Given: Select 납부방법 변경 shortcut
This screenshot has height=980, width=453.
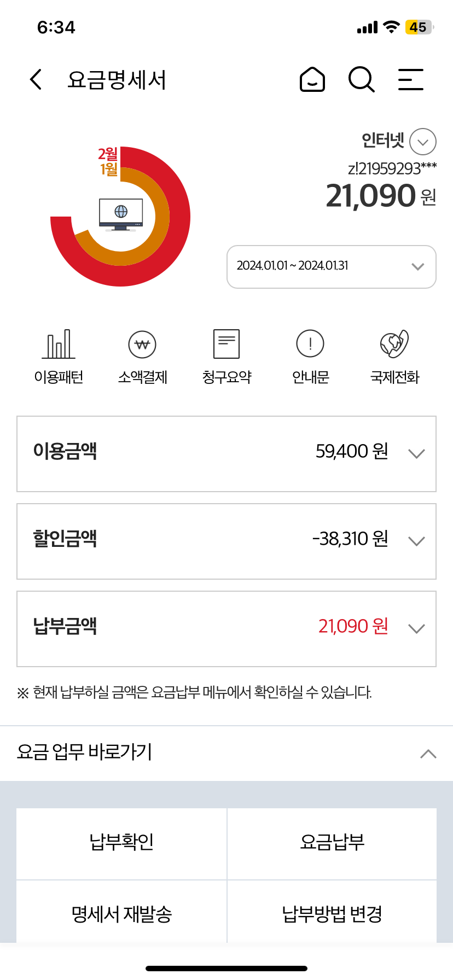Looking at the screenshot, I should click(332, 913).
